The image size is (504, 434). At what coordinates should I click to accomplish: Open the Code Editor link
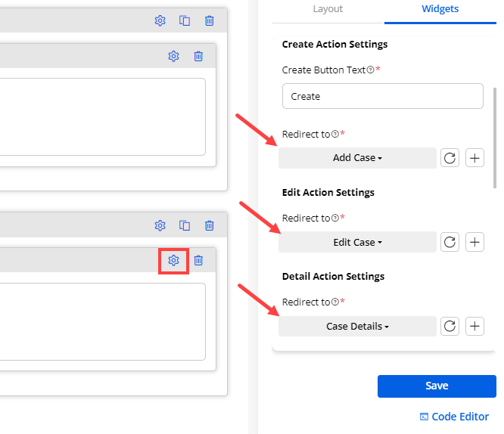(454, 417)
